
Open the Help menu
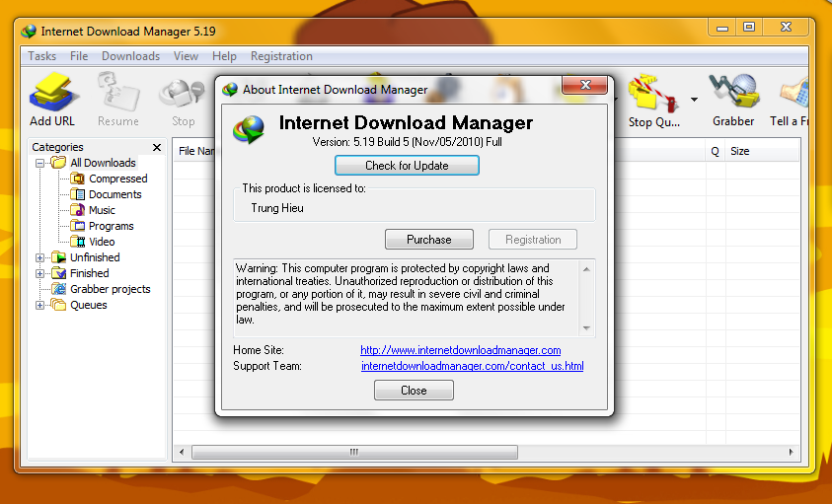point(224,56)
